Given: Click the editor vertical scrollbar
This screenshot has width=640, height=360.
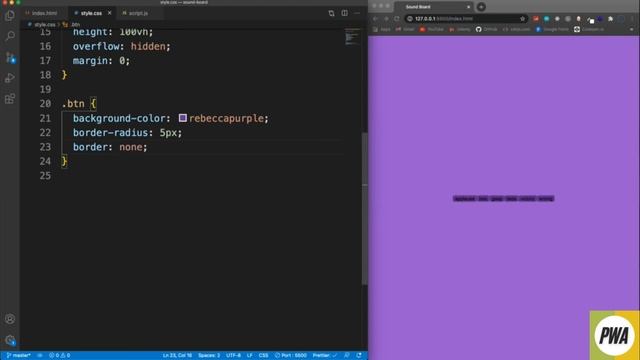Looking at the screenshot, I should click(365, 208).
